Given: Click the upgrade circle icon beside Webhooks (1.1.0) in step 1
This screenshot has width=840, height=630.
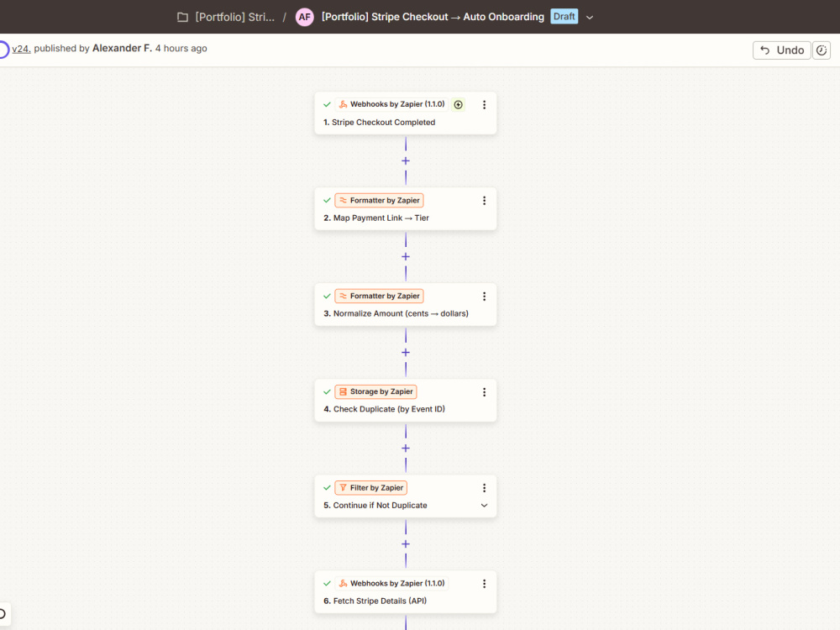Looking at the screenshot, I should coord(458,104).
